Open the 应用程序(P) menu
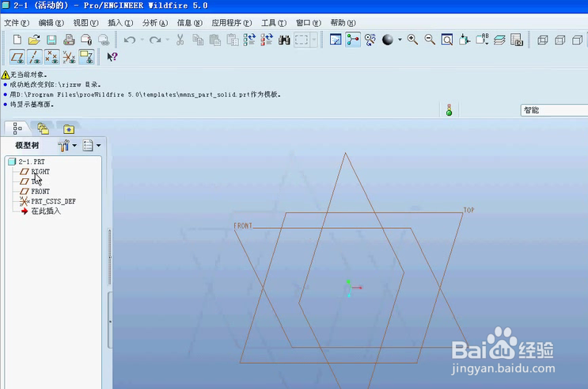The width and height of the screenshot is (588, 389). 232,23
